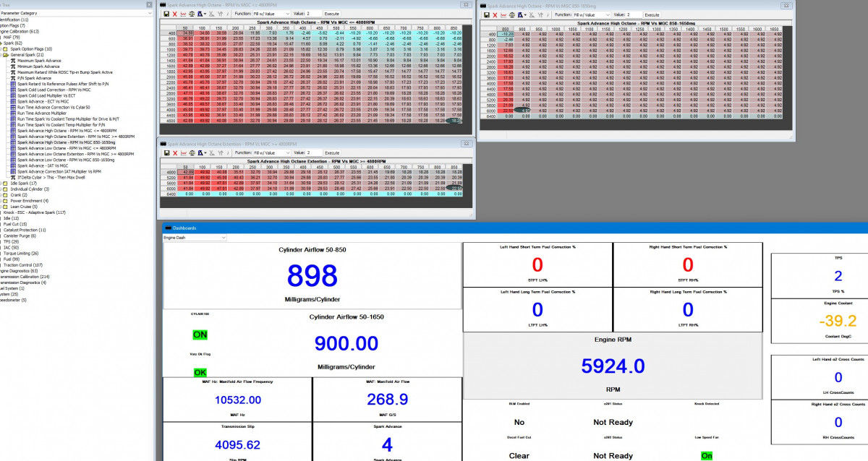Click the folder icon beside Power Enrichment
868x461 pixels.
click(4, 200)
